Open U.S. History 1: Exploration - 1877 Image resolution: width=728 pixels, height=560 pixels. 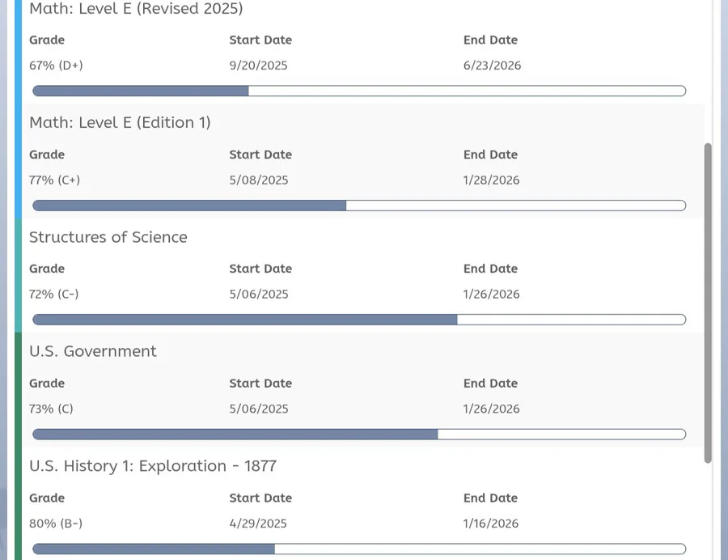click(153, 466)
